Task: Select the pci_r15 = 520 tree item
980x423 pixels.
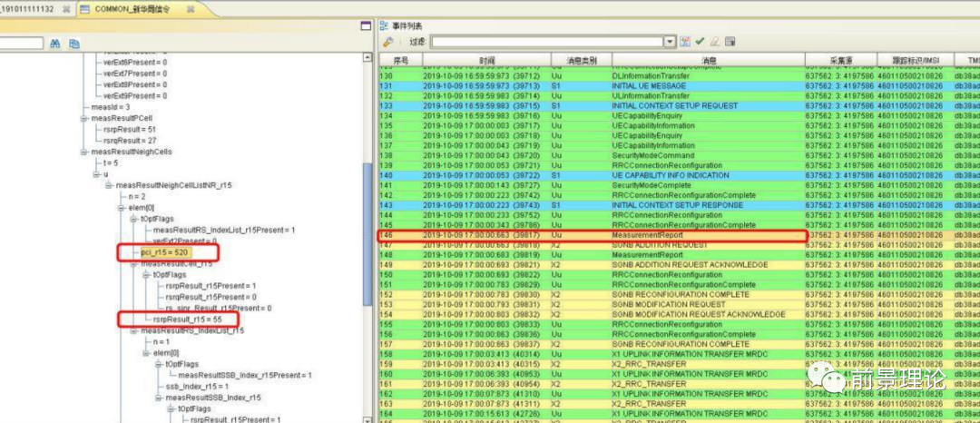Action: pyautogui.click(x=165, y=252)
